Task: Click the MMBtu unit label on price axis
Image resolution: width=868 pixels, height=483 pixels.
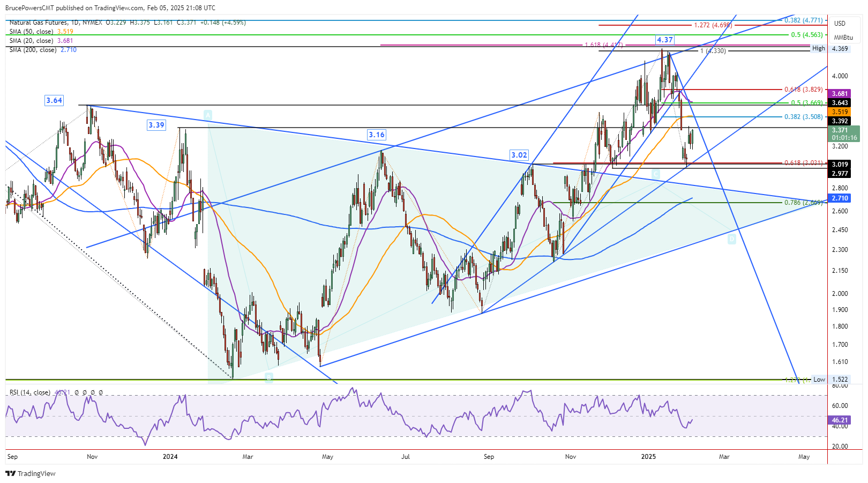Action: 843,37
